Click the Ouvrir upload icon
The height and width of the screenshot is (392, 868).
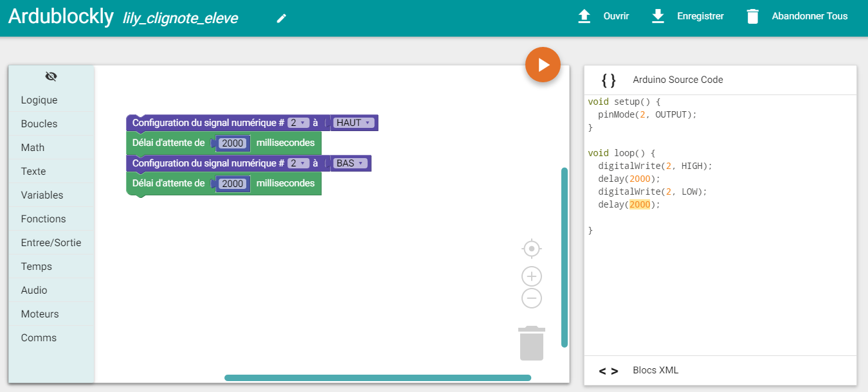point(584,17)
